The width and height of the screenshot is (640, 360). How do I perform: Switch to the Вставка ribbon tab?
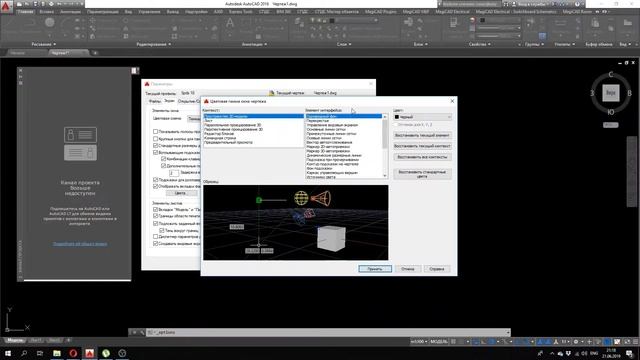[47, 12]
